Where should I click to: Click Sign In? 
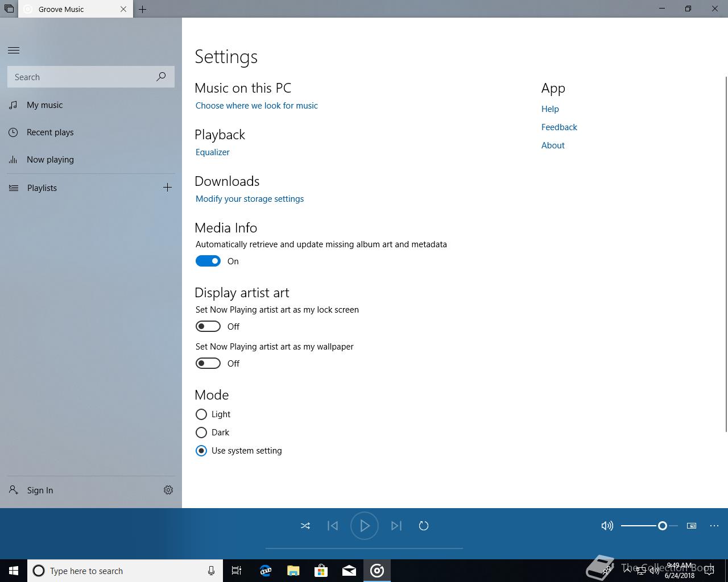click(40, 490)
